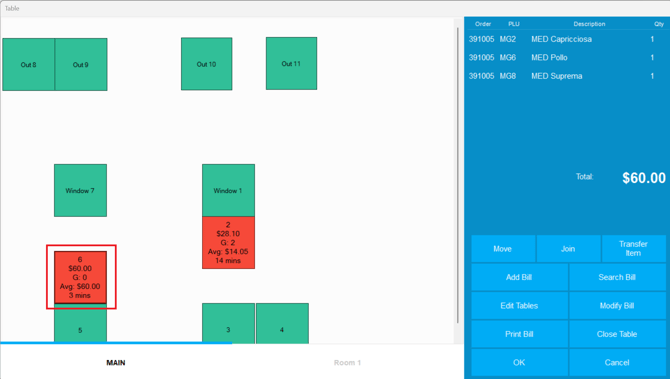Select the MED Suprema order line
This screenshot has width=670, height=379.
567,76
